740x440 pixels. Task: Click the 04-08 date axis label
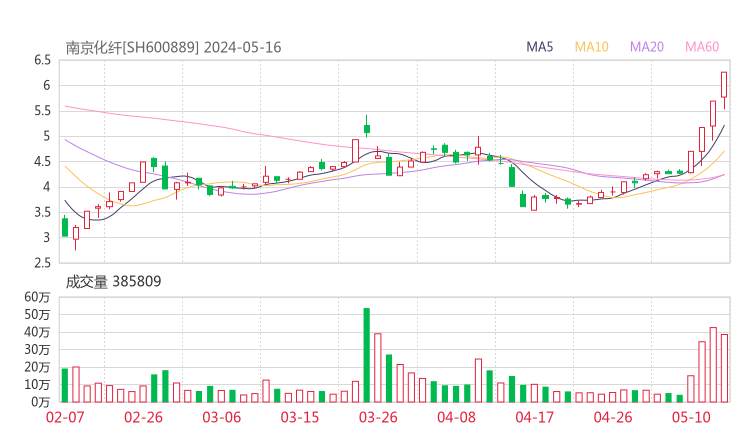[x=456, y=417]
